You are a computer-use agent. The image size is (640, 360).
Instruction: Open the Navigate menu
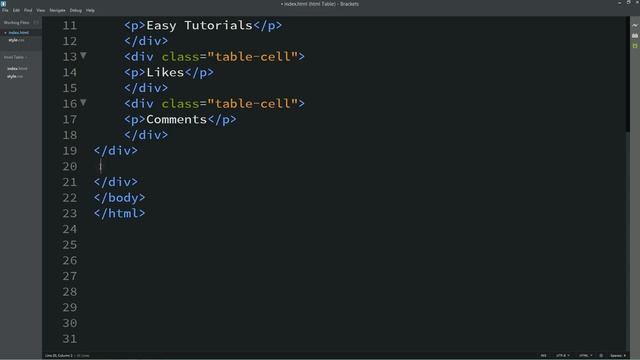pyautogui.click(x=58, y=11)
